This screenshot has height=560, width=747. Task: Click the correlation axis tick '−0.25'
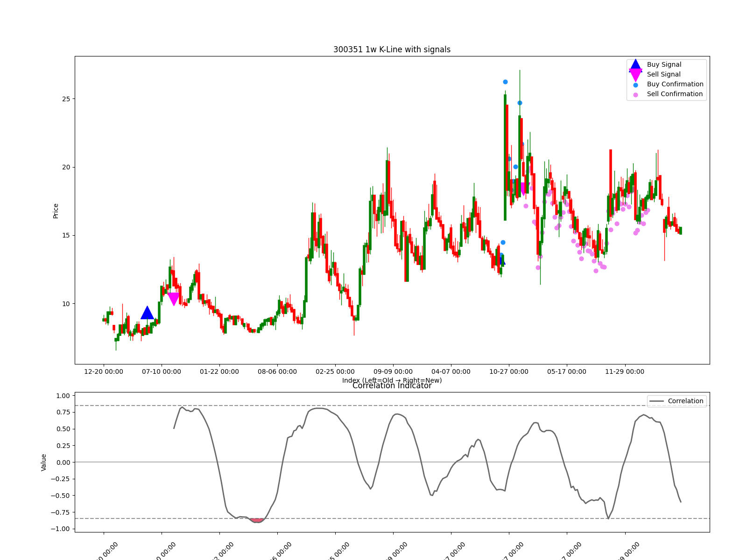pyautogui.click(x=60, y=479)
